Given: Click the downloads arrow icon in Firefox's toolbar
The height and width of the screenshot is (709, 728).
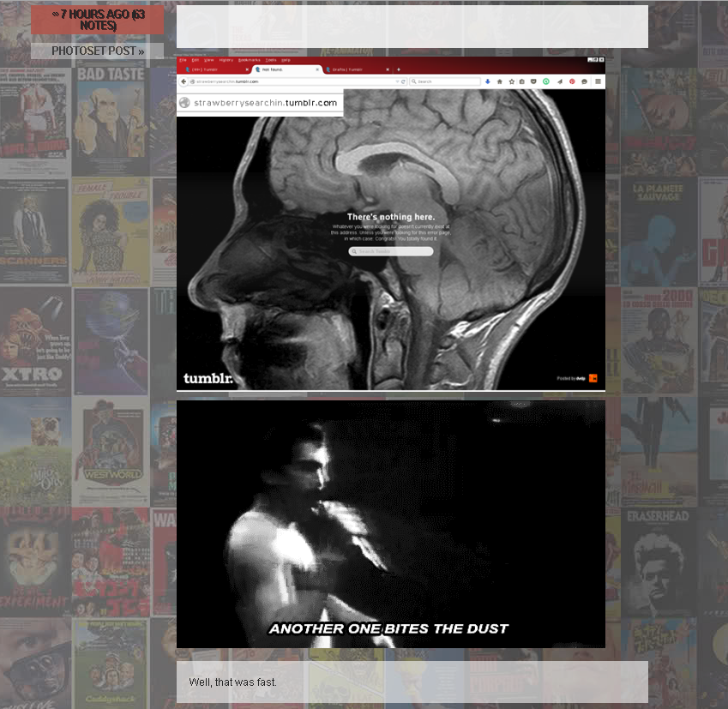Looking at the screenshot, I should (x=488, y=81).
